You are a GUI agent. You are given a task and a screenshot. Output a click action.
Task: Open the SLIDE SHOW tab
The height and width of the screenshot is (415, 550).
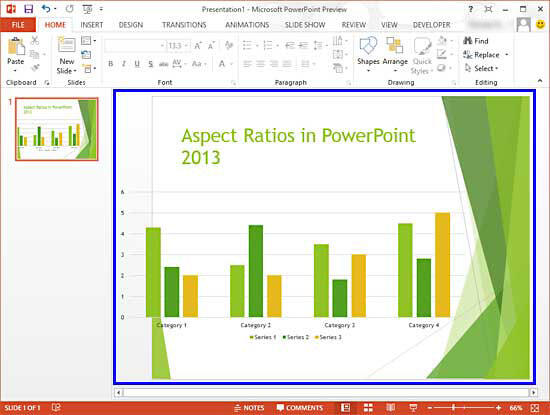point(305,25)
